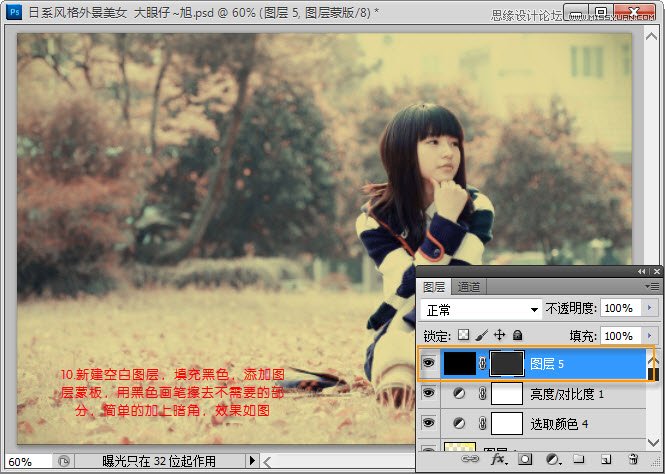Hide the 亮度/对比度 1 layer

(429, 393)
